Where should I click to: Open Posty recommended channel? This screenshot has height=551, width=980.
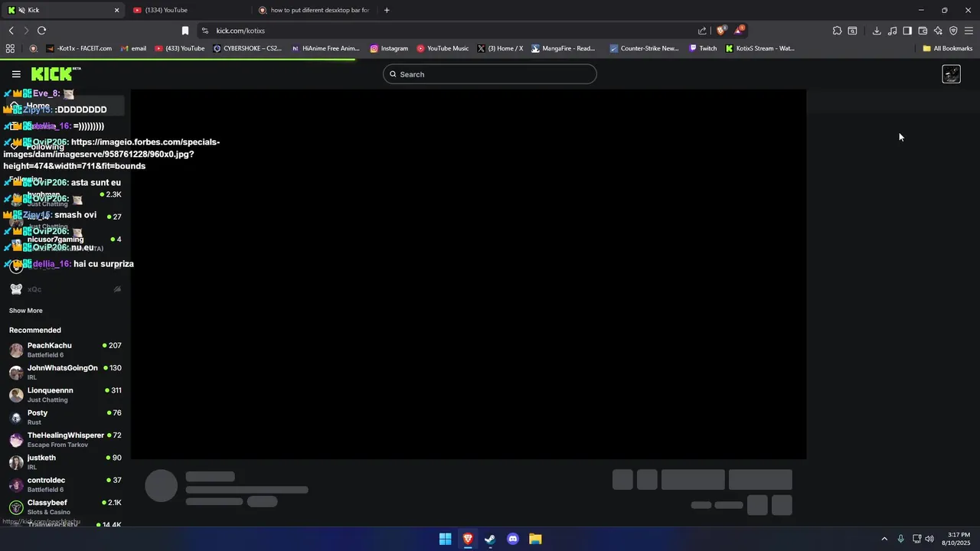coord(65,417)
